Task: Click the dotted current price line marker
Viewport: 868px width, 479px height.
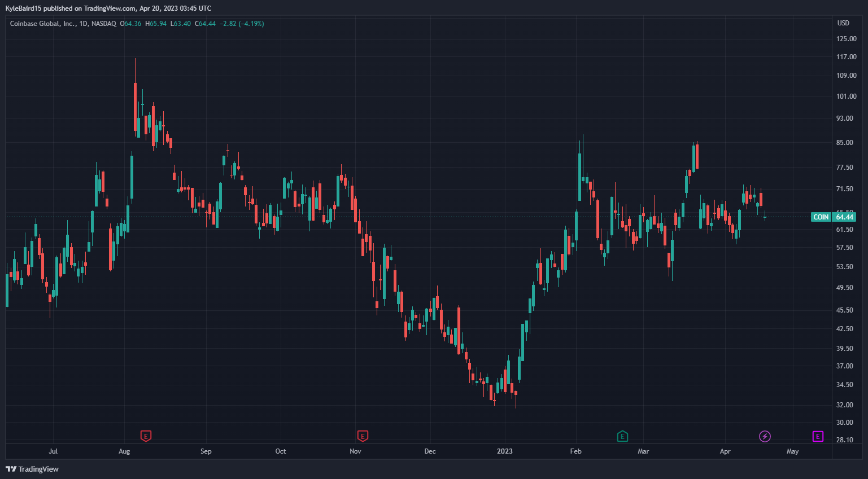Action: (x=395, y=216)
